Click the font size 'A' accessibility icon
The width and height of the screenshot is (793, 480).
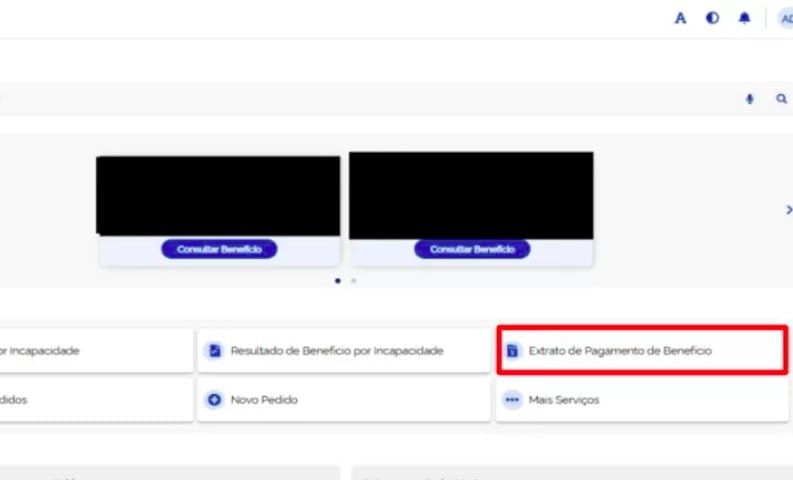tap(681, 18)
